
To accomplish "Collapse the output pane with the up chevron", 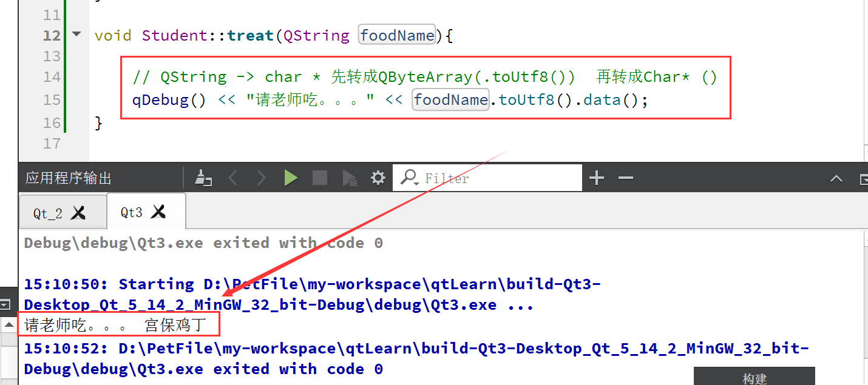I will pyautogui.click(x=836, y=178).
